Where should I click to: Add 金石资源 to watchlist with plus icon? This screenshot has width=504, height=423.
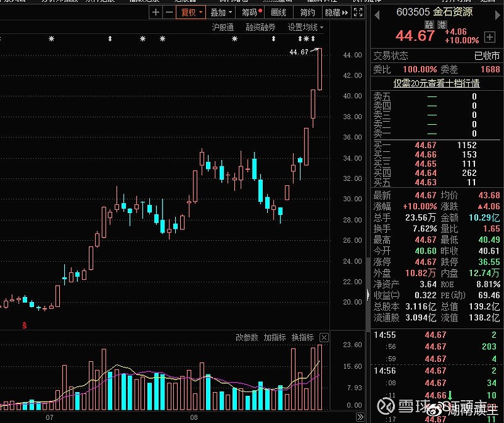click(490, 37)
